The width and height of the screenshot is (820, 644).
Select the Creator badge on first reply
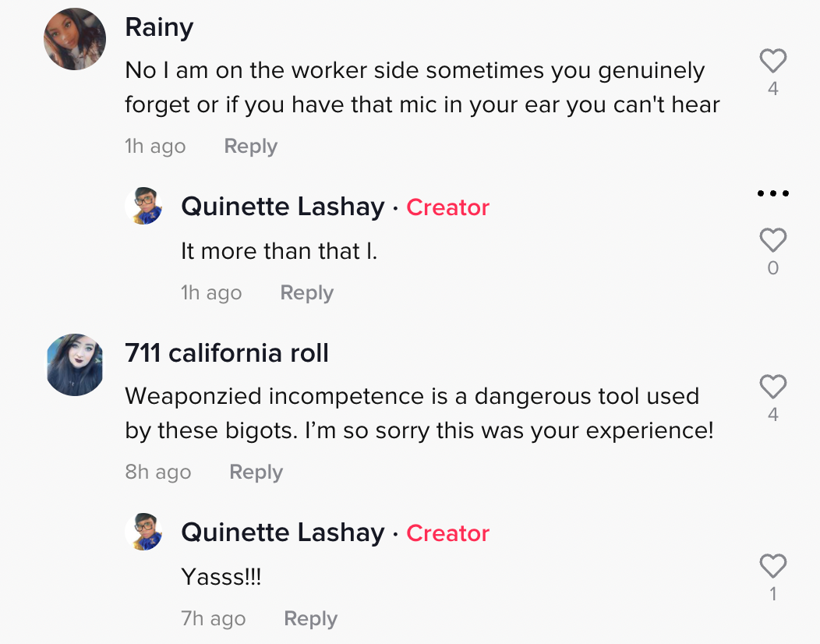447,207
